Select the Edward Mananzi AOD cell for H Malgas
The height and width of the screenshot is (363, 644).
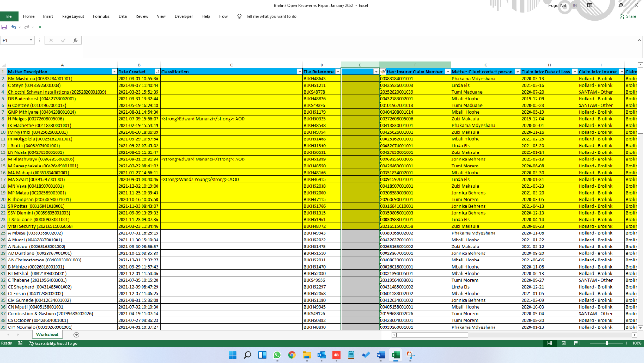231,119
